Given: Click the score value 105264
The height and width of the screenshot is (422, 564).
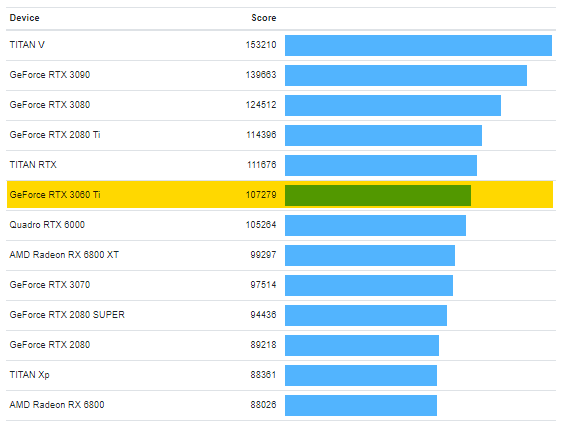Looking at the screenshot, I should pos(261,224).
